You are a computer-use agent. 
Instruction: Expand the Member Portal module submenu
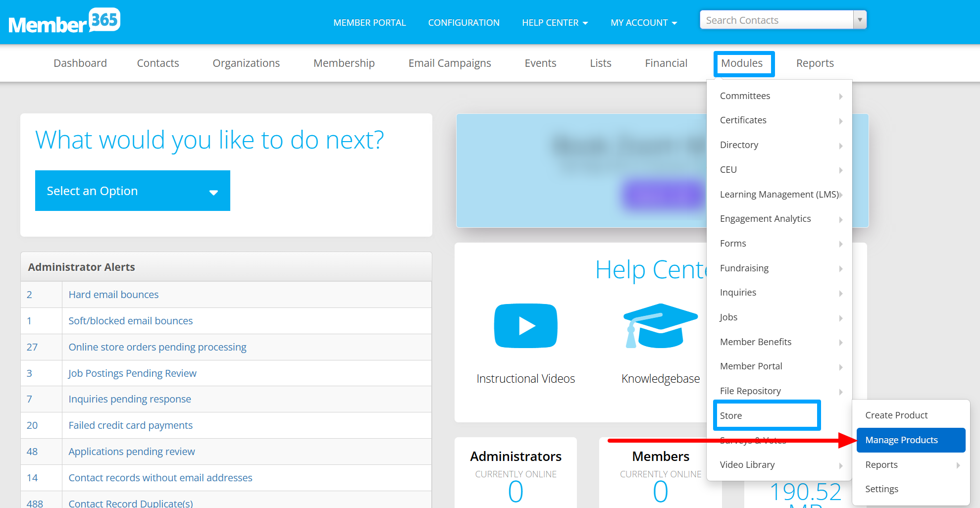[x=779, y=366]
